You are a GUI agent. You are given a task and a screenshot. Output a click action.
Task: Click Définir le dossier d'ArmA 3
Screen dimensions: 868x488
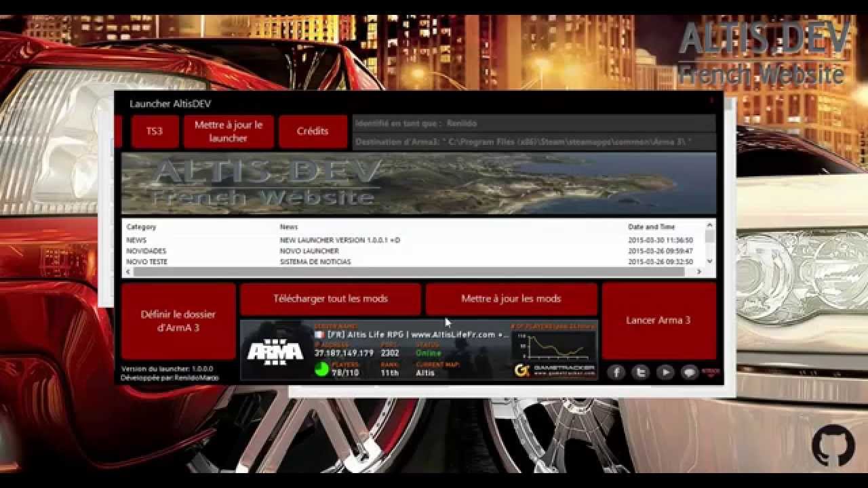(x=178, y=321)
